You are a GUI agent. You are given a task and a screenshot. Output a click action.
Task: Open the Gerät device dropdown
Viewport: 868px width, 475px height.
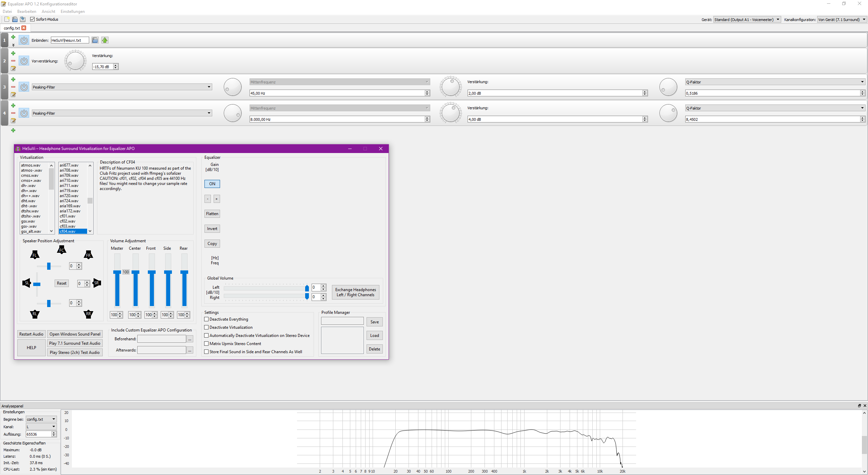point(747,20)
